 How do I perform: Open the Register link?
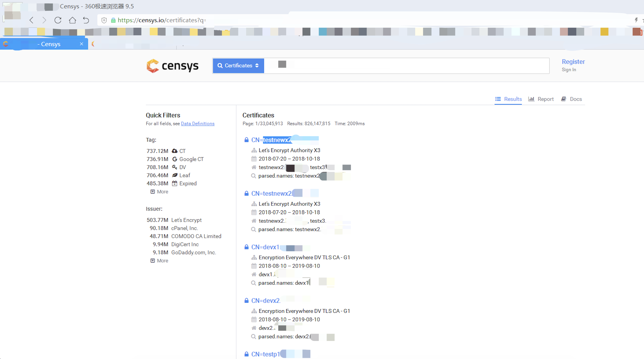point(573,62)
